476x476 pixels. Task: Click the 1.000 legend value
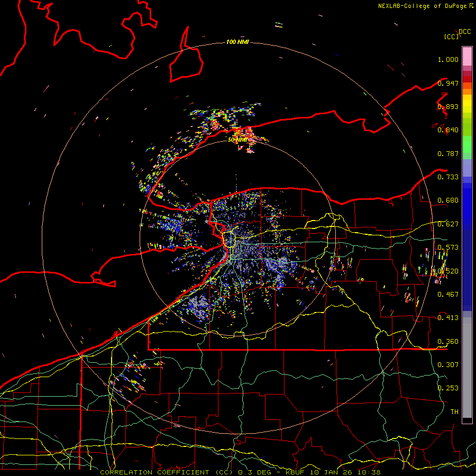click(448, 59)
